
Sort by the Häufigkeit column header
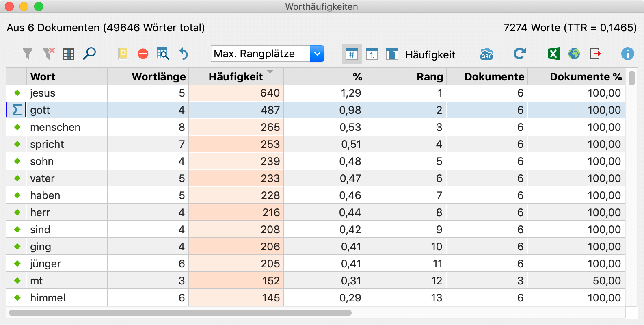tap(236, 77)
